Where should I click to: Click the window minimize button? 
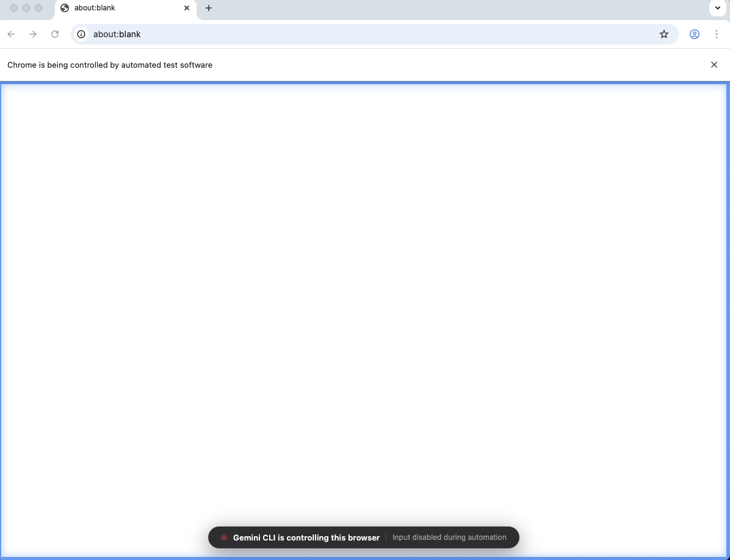pyautogui.click(x=26, y=8)
